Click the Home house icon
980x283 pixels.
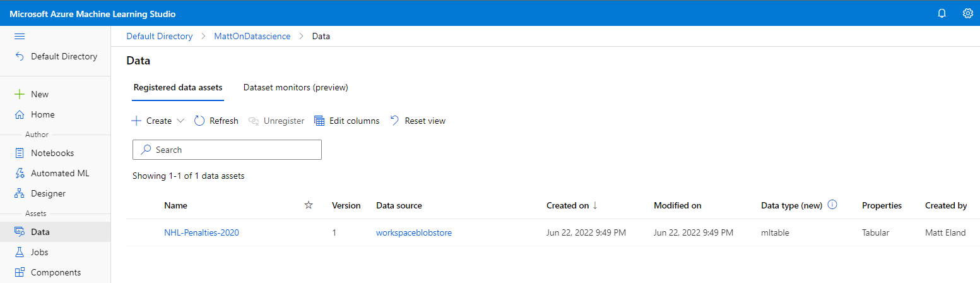[20, 115]
